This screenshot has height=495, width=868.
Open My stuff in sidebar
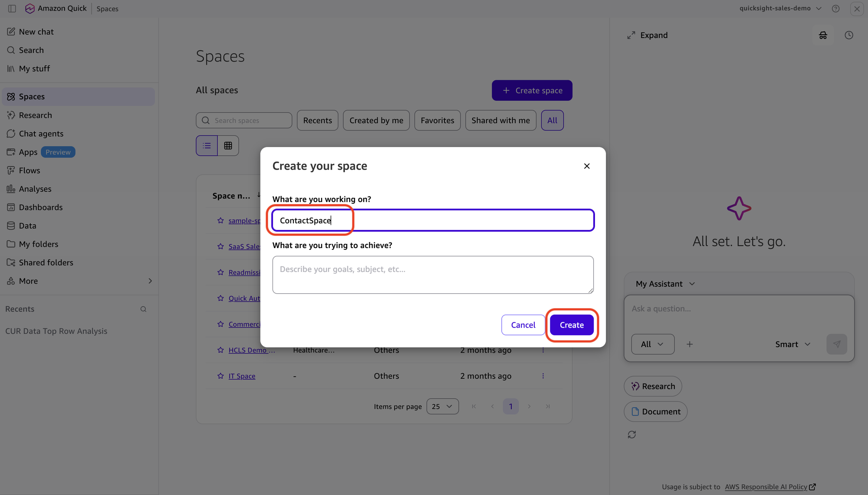click(x=34, y=69)
